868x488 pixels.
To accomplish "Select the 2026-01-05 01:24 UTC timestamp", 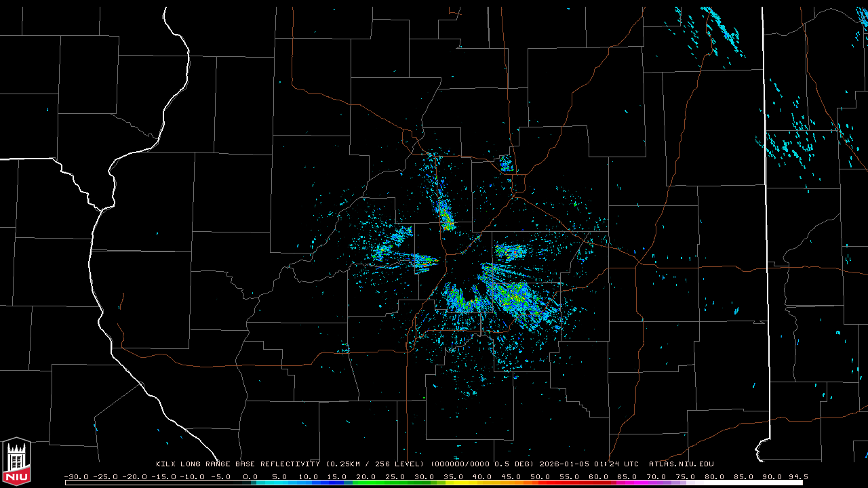I will click(589, 464).
